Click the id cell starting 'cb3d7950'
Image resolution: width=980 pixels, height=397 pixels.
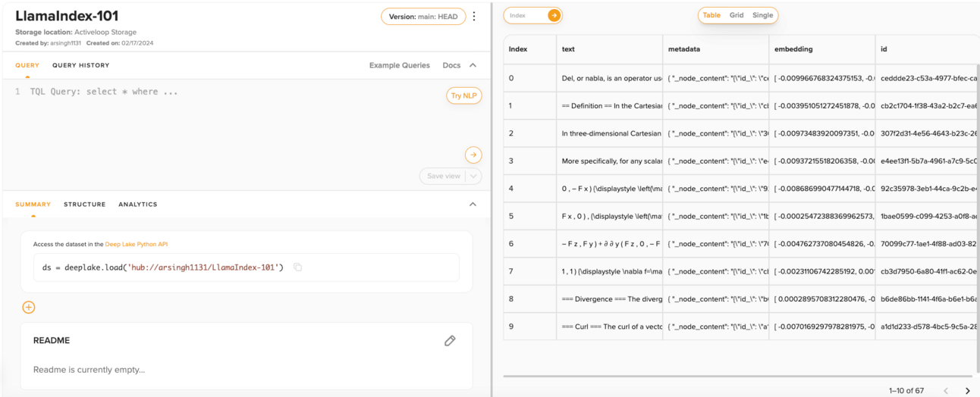927,271
